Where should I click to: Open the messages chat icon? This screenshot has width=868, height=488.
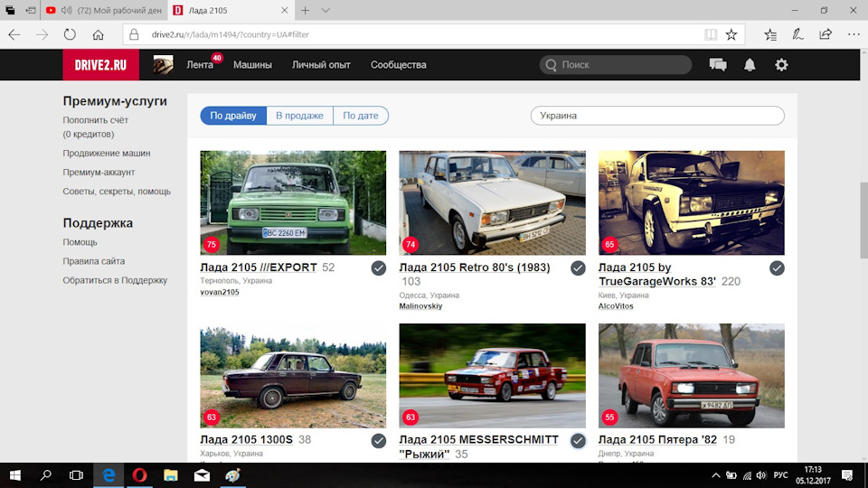[x=718, y=65]
